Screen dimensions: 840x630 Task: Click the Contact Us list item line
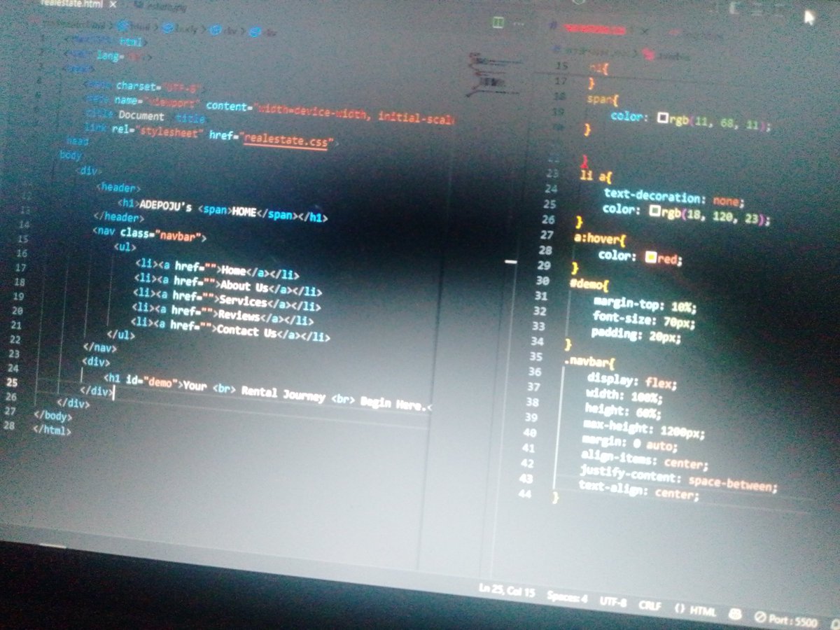[230, 329]
